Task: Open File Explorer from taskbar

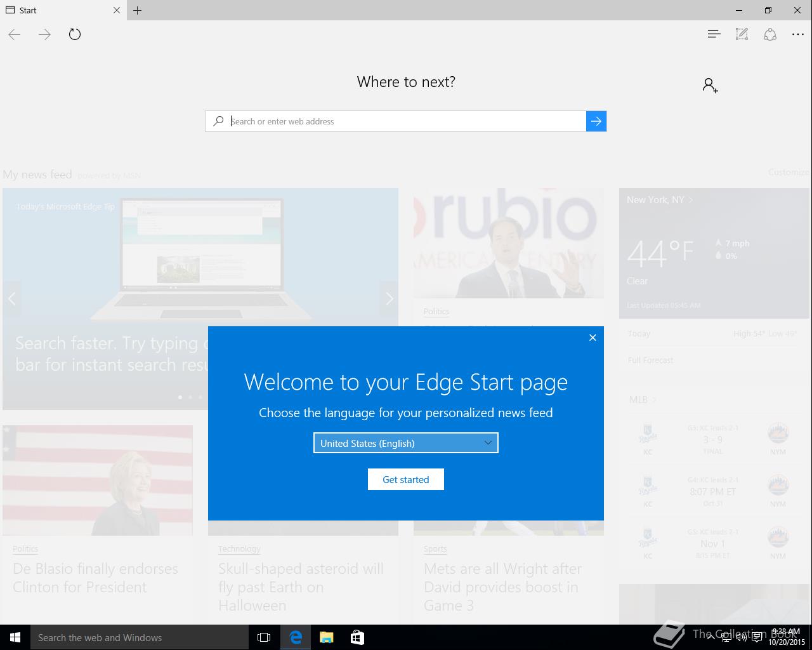Action: coord(327,637)
